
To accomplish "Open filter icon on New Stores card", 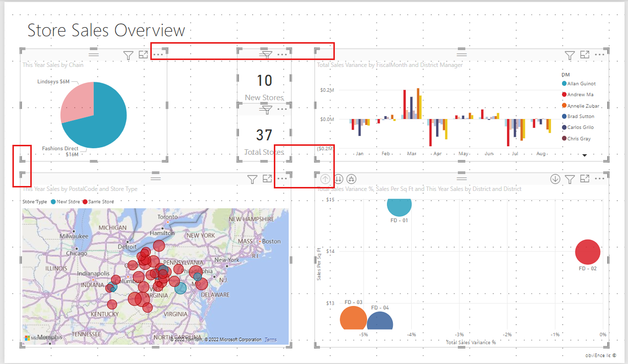I will click(x=267, y=55).
